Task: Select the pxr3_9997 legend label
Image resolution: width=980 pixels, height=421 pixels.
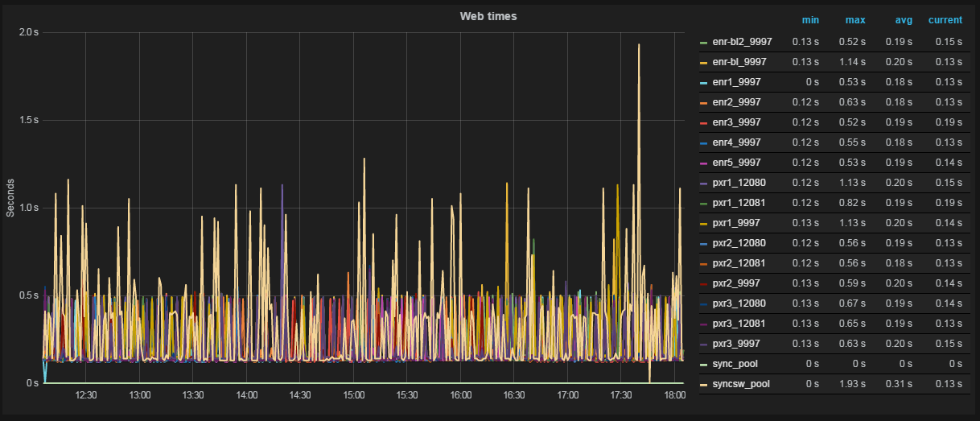Action: (x=737, y=344)
